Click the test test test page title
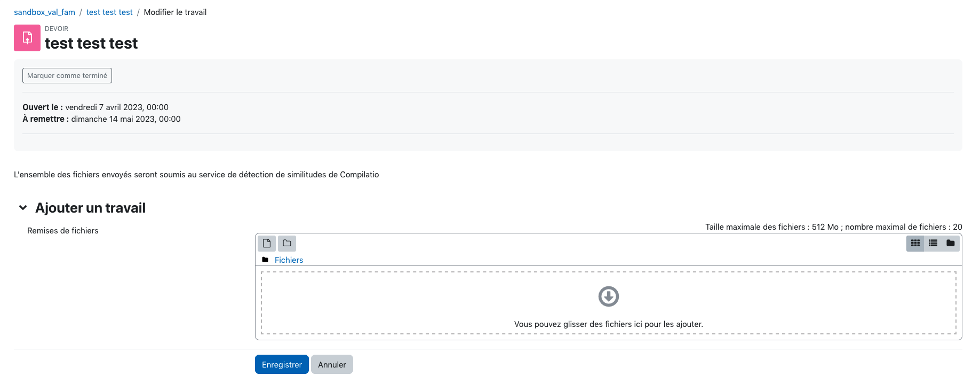980x383 pixels. (91, 43)
